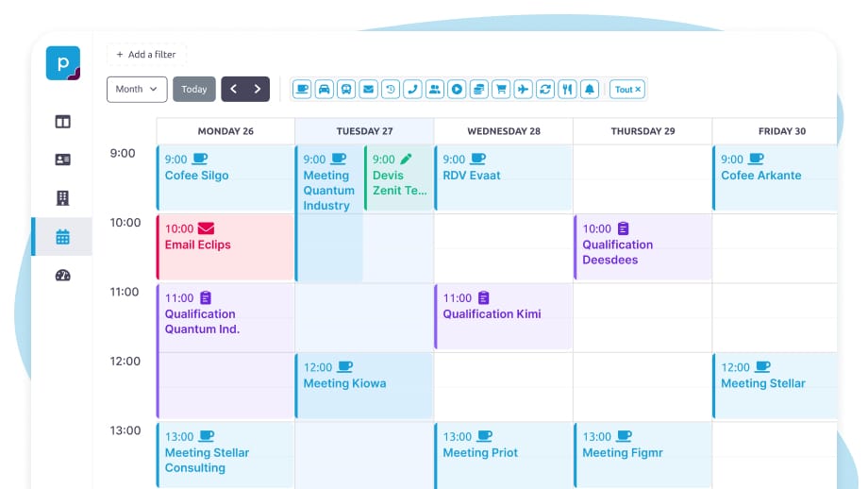Click the Today button
This screenshot has height=489, width=868.
(x=194, y=90)
